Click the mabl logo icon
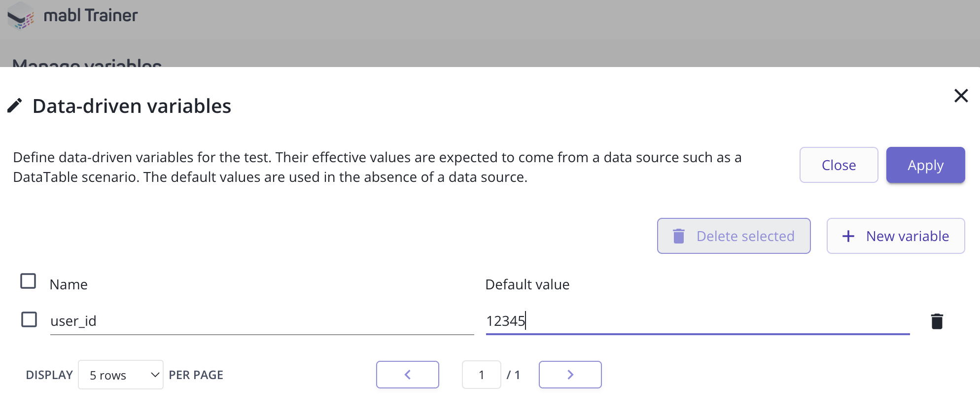Screen dimensions: 980x418 pos(21,16)
